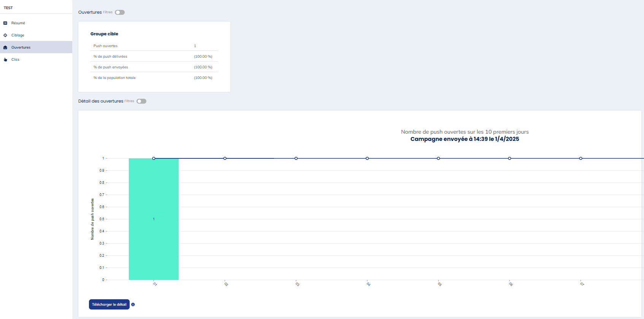The image size is (644, 319).
Task: Select the data point at day 07
Action: coord(581,158)
